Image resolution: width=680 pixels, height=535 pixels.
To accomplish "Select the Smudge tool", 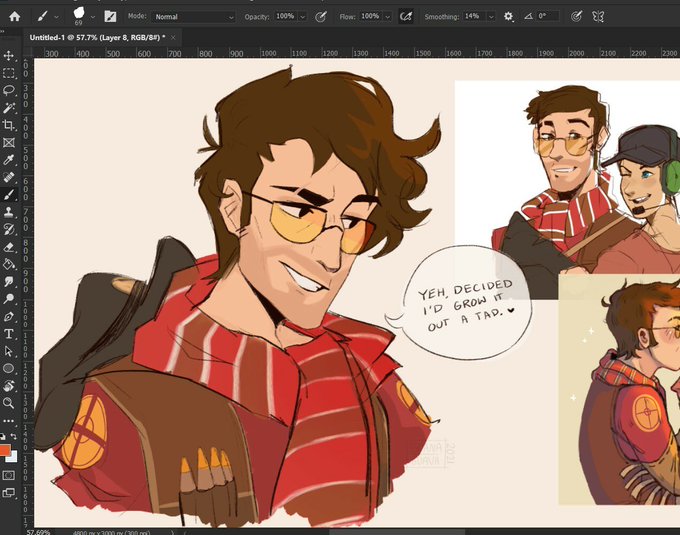I will click(8, 282).
